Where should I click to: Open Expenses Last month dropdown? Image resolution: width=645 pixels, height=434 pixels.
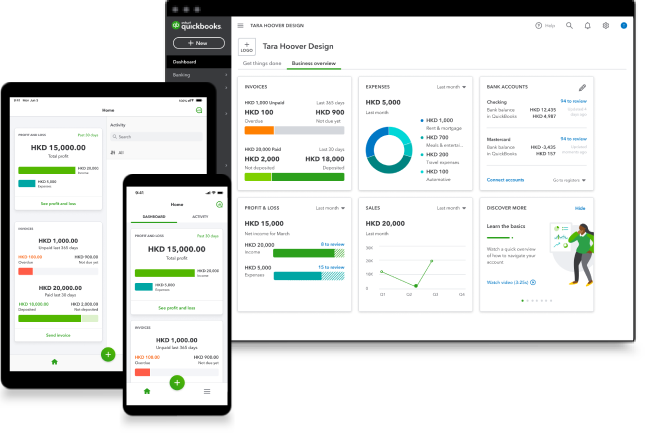[x=451, y=87]
